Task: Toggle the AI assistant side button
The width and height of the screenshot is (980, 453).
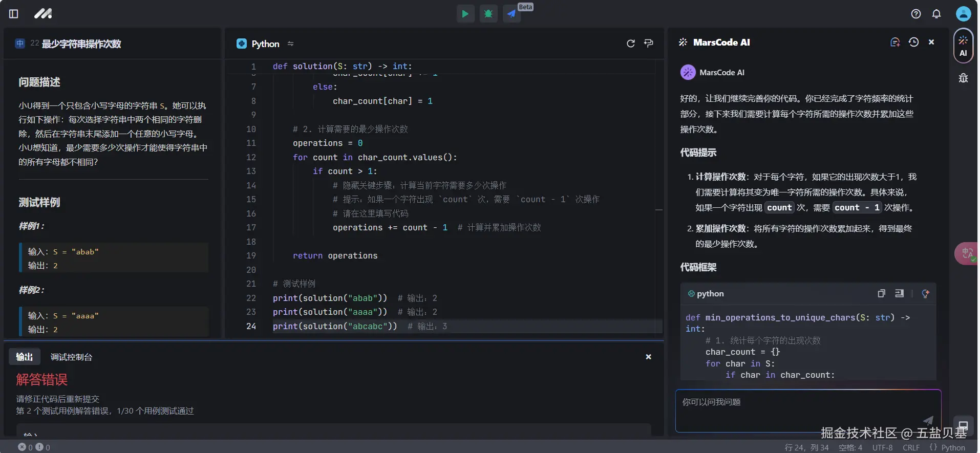Action: point(963,46)
